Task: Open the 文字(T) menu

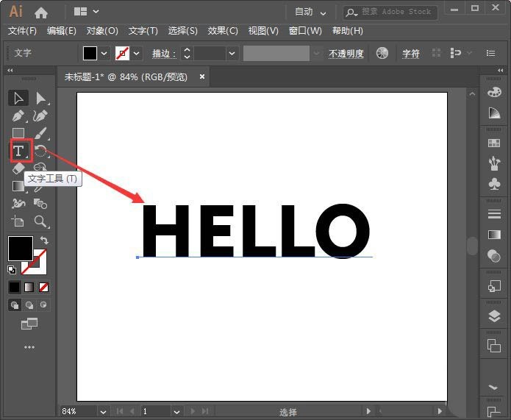Action: [x=143, y=31]
